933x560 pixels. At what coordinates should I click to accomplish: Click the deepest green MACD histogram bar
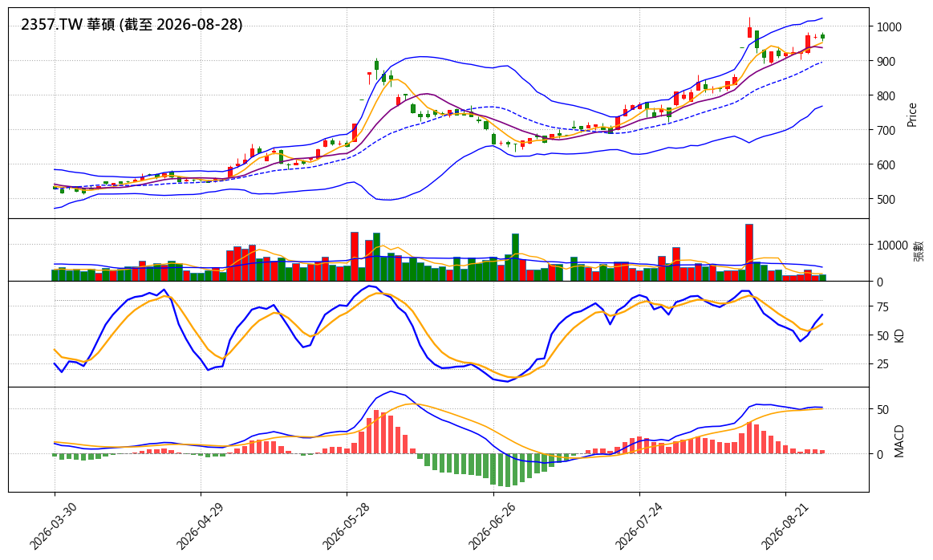(508, 470)
